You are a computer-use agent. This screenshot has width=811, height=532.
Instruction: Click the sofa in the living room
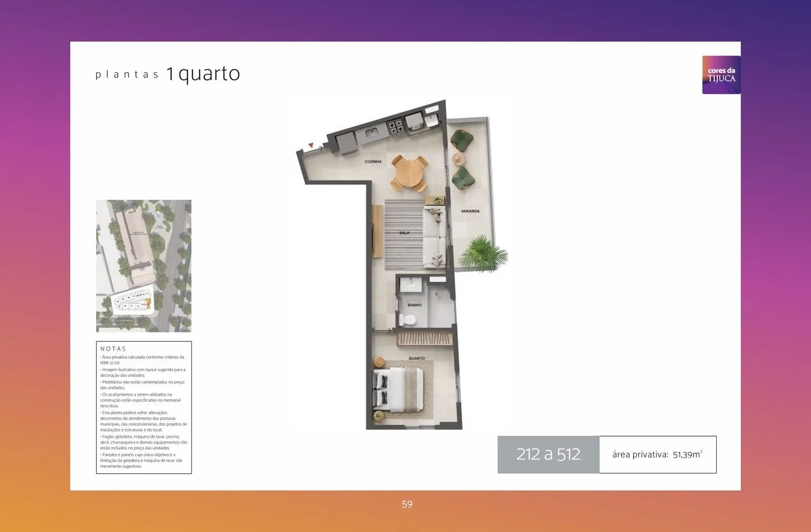[x=435, y=237]
